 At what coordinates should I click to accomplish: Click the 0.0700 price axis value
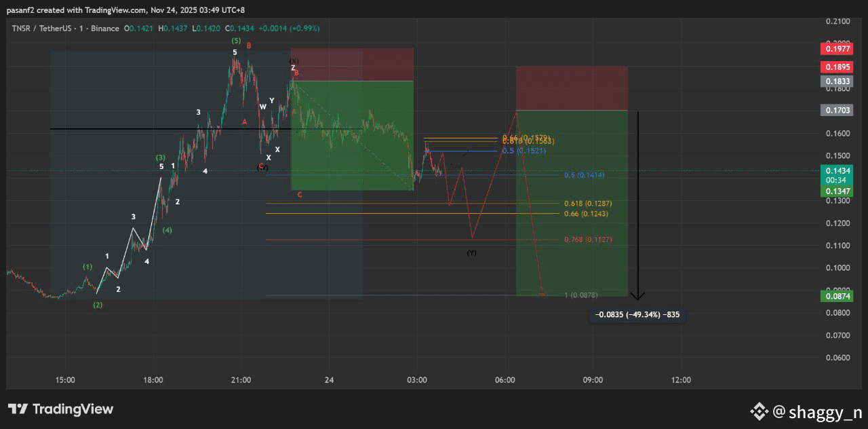coord(838,335)
